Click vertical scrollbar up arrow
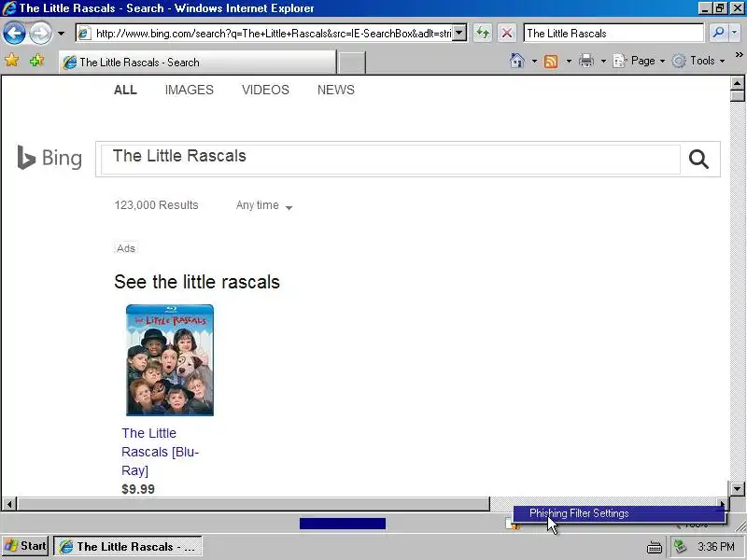Screen dimensions: 747x560 pyautogui.click(x=737, y=83)
